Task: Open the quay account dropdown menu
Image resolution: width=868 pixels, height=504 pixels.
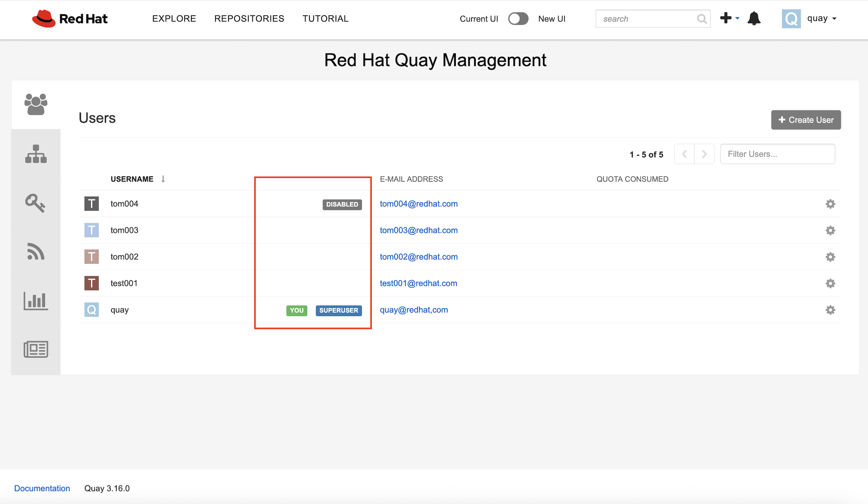Action: (821, 19)
